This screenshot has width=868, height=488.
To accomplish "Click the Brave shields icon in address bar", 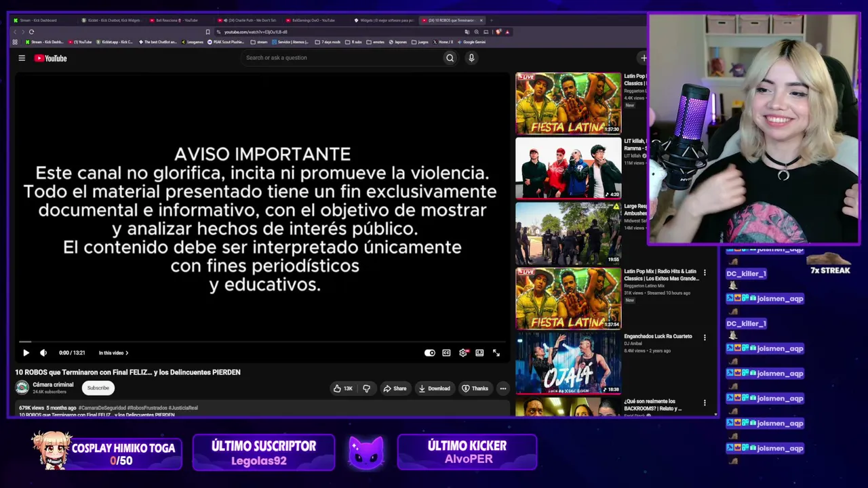I will (x=498, y=32).
